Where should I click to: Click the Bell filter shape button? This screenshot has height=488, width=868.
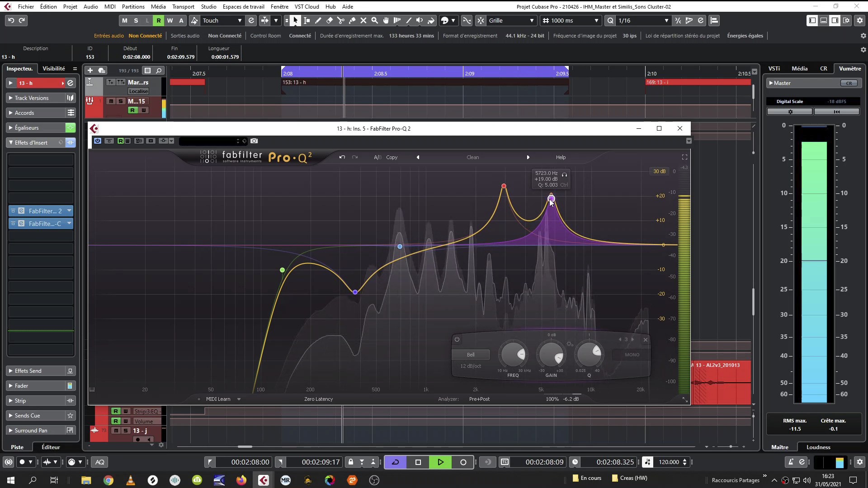(471, 355)
